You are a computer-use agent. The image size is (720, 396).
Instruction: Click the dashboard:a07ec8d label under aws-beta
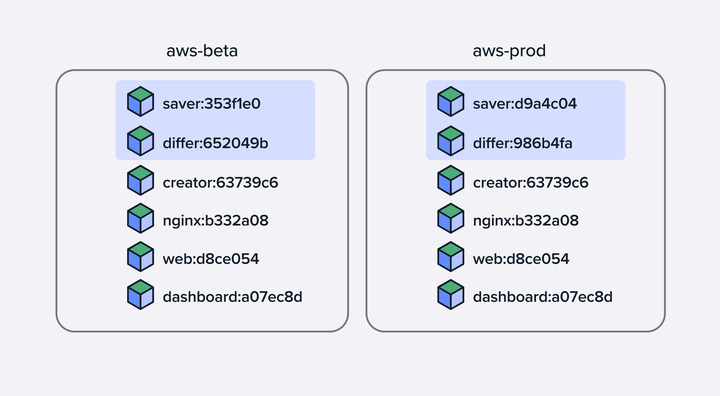pos(232,297)
